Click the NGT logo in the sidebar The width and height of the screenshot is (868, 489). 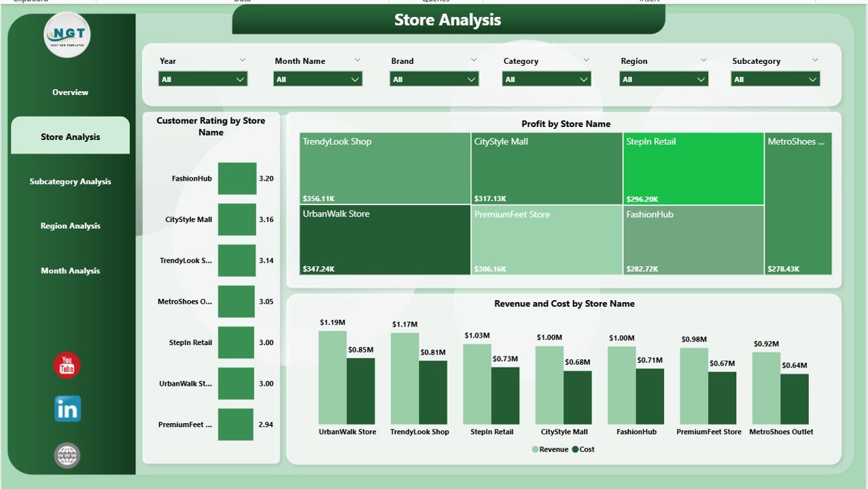click(x=67, y=35)
